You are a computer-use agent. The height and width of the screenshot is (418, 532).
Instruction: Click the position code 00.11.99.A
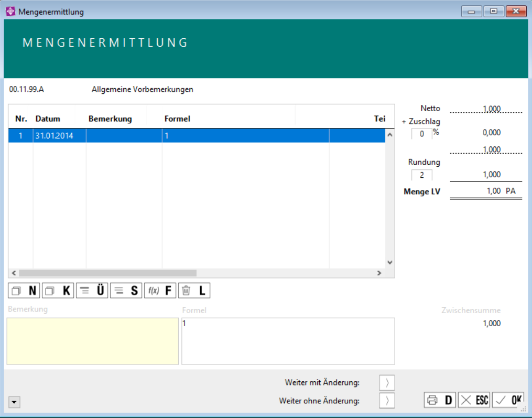[26, 89]
